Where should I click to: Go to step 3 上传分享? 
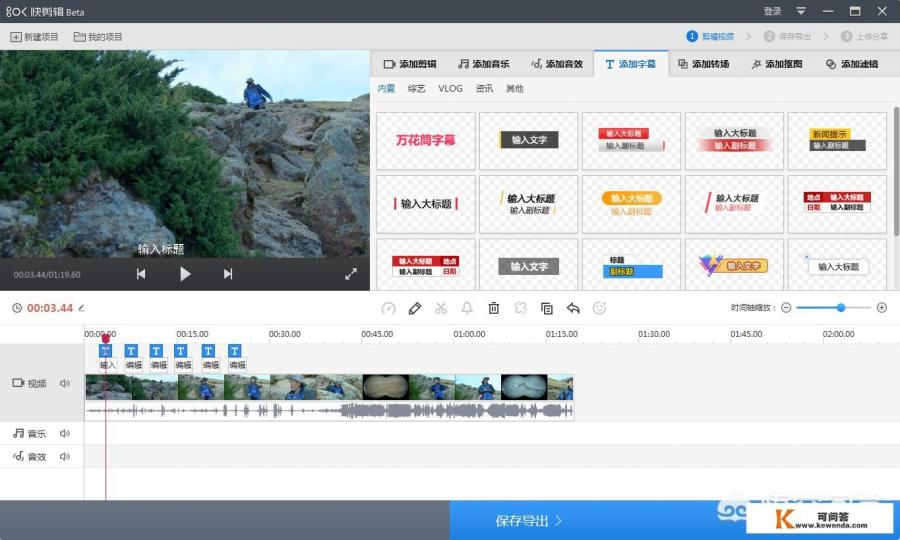tap(864, 36)
